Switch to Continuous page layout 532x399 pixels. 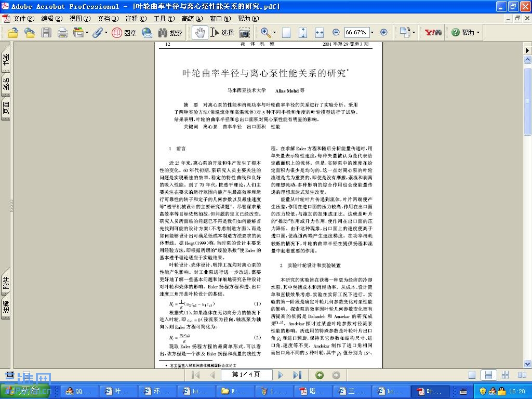488,375
